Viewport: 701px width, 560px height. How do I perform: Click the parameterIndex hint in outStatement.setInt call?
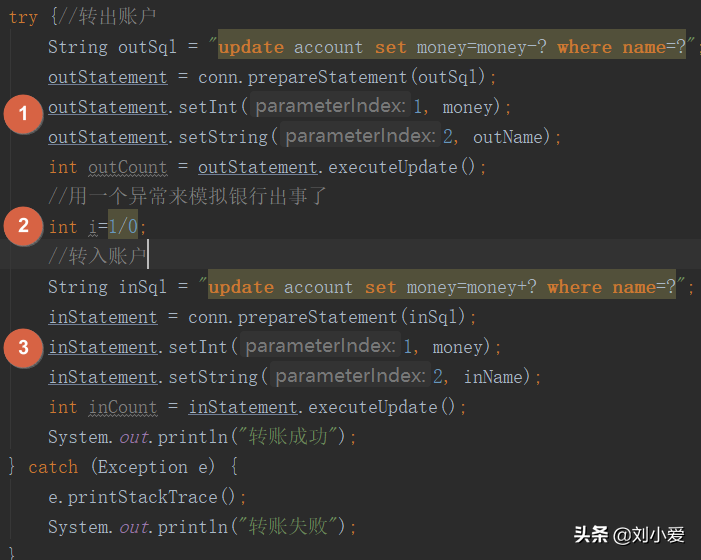330,107
